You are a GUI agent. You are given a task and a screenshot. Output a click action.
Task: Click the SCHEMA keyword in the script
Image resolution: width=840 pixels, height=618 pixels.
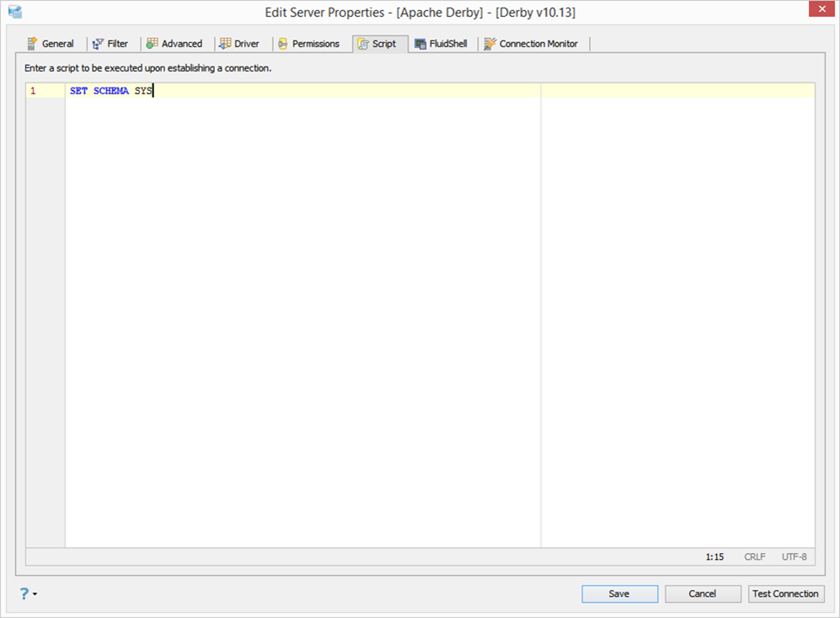(x=111, y=90)
